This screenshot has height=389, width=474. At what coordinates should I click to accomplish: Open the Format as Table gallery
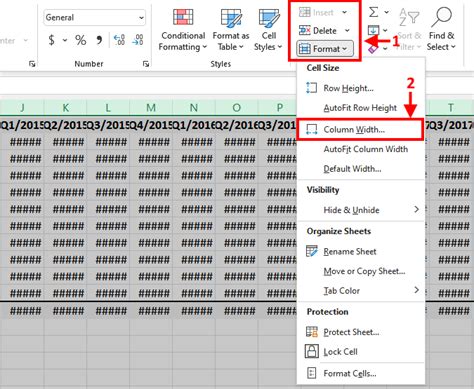click(x=231, y=30)
